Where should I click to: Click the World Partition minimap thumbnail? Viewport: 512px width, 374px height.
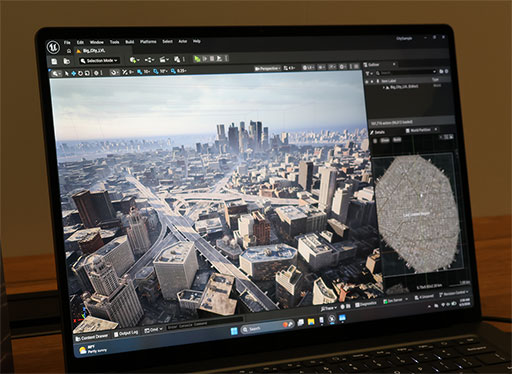coord(419,213)
